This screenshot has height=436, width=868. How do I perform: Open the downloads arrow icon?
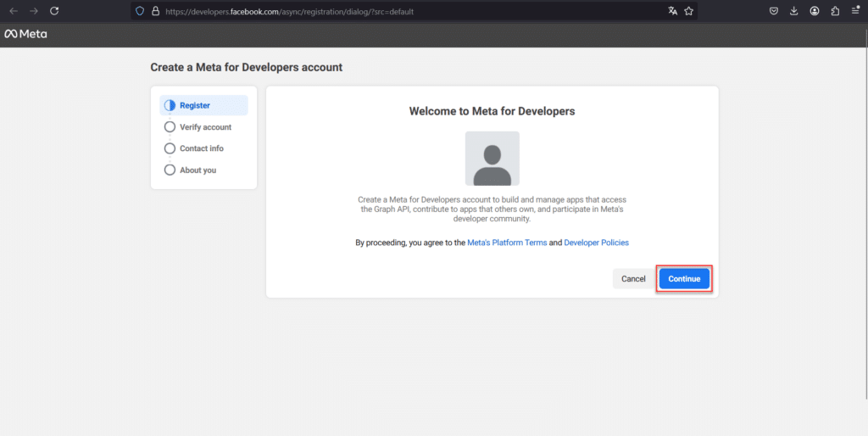click(x=793, y=11)
